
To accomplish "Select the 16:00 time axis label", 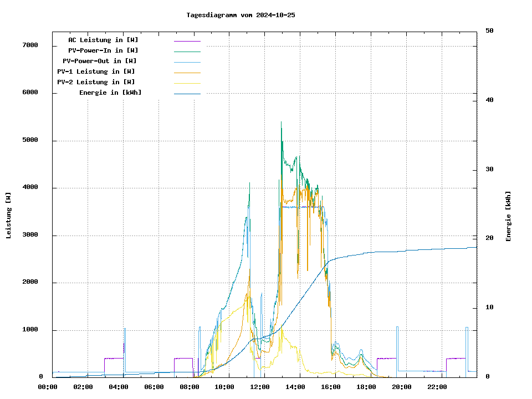I will point(331,387).
